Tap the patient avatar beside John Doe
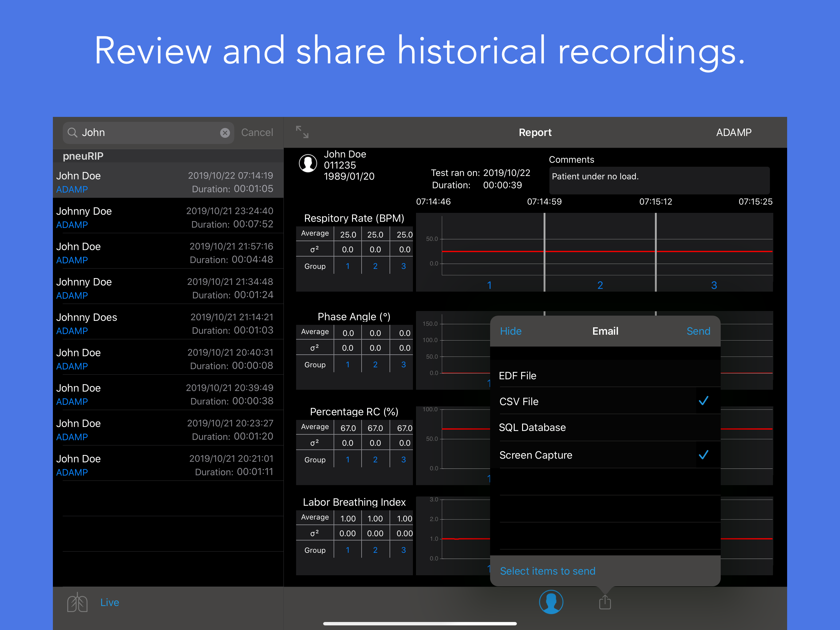The height and width of the screenshot is (630, 840). [x=307, y=163]
